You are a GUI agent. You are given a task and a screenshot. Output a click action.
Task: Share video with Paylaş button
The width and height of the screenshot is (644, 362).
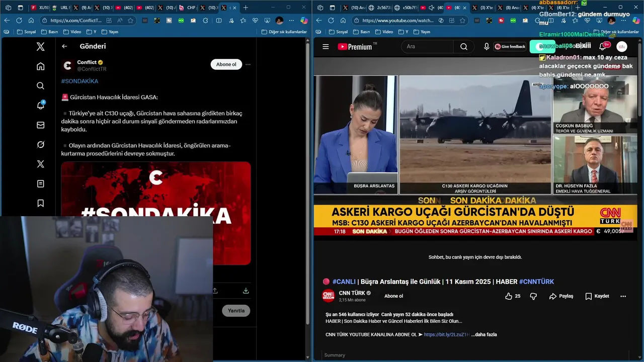pos(561,296)
